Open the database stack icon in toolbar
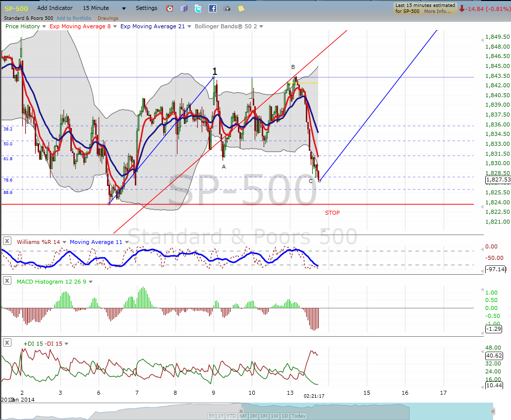 click(x=184, y=8)
